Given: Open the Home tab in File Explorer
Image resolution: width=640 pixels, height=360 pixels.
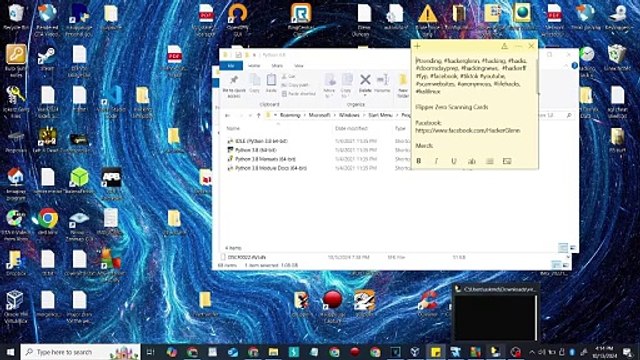Looking at the screenshot, I should click(254, 66).
